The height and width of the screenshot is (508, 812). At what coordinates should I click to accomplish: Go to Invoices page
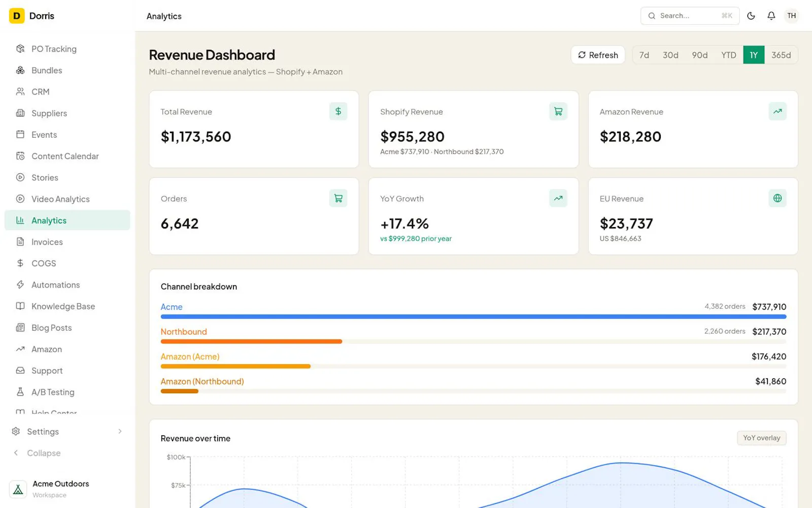point(67,242)
